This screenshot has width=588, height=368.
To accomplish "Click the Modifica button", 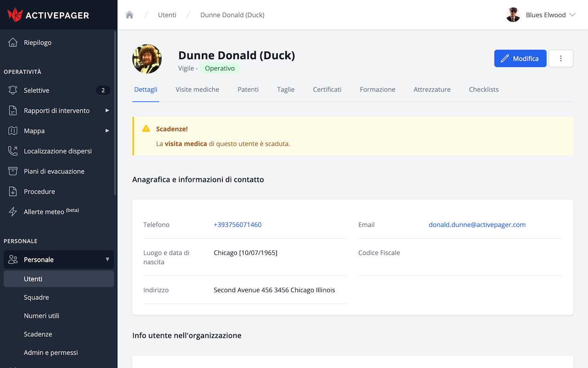I will pos(520,58).
